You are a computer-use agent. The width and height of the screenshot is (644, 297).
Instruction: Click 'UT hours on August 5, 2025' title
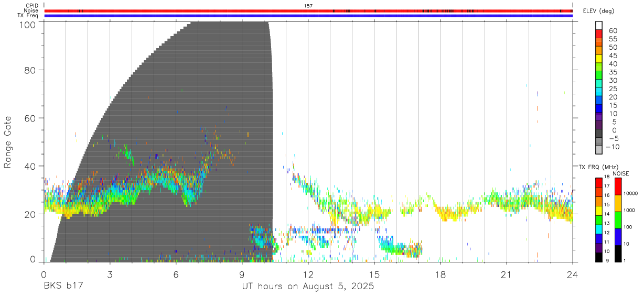click(x=308, y=287)
